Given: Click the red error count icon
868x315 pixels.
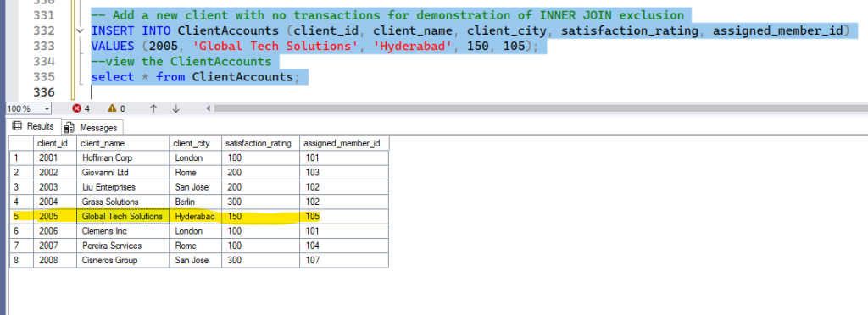Looking at the screenshot, I should 77,109.
